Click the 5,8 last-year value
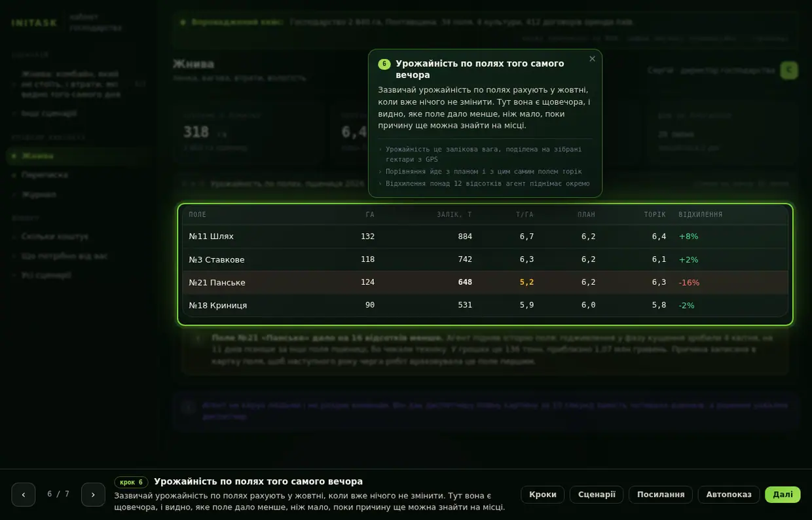Screen dimensions: 812x520 659,305
